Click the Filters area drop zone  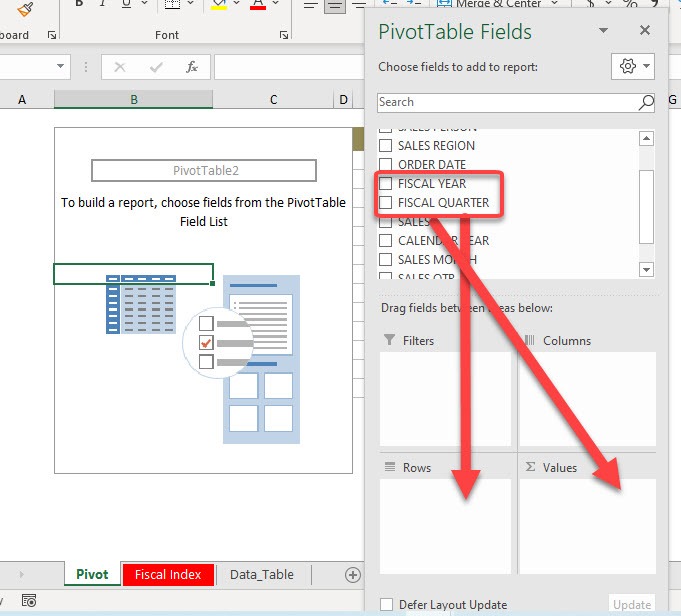click(x=446, y=399)
